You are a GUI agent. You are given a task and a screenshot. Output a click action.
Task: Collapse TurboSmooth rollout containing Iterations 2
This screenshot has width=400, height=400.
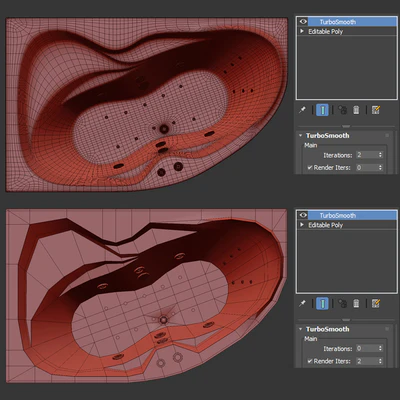coord(300,135)
